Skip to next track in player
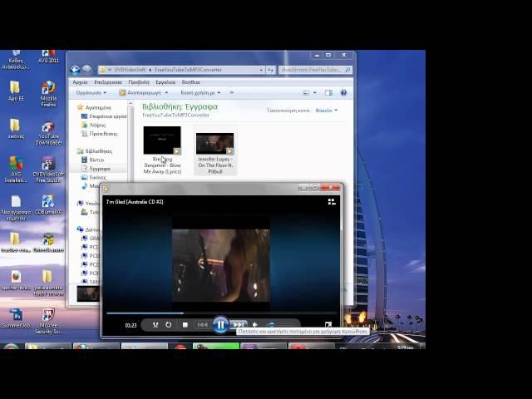Screen dimensions: 532x399 tap(239, 325)
